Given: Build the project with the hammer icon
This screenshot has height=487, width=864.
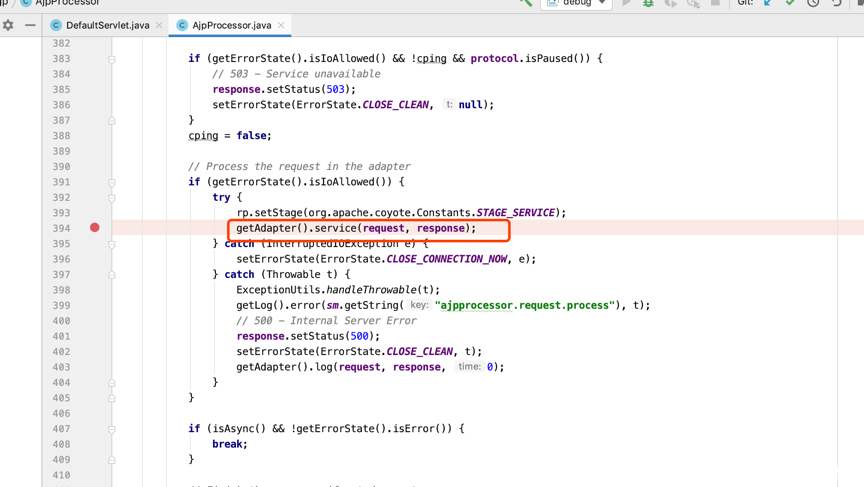Looking at the screenshot, I should click(526, 3).
